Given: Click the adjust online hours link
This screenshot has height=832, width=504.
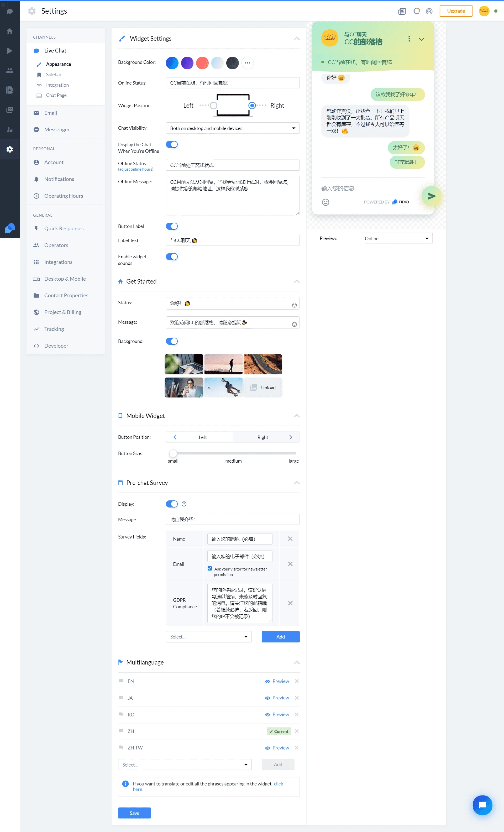Looking at the screenshot, I should click(x=136, y=170).
